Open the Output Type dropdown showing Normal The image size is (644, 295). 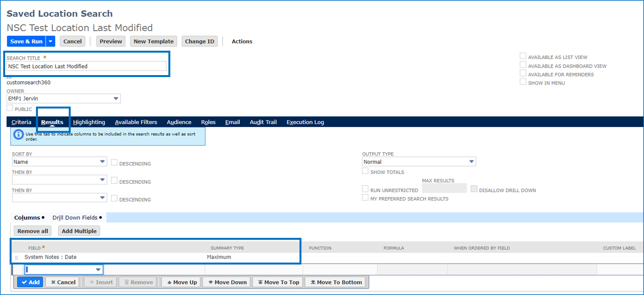(419, 162)
